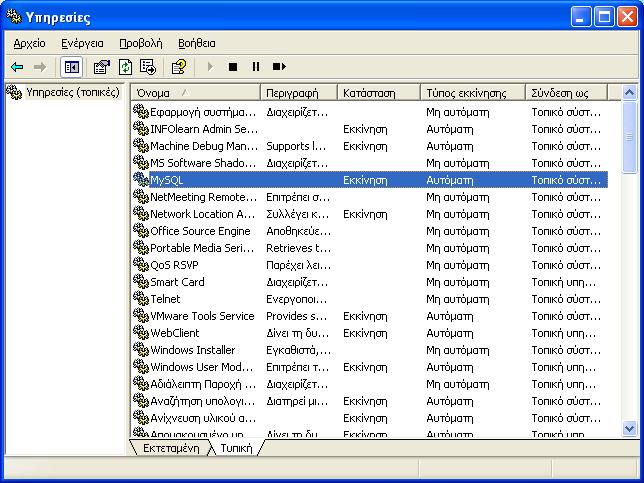The width and height of the screenshot is (644, 483).
Task: Sort by the Περιγραφή column header
Action: pos(299,93)
